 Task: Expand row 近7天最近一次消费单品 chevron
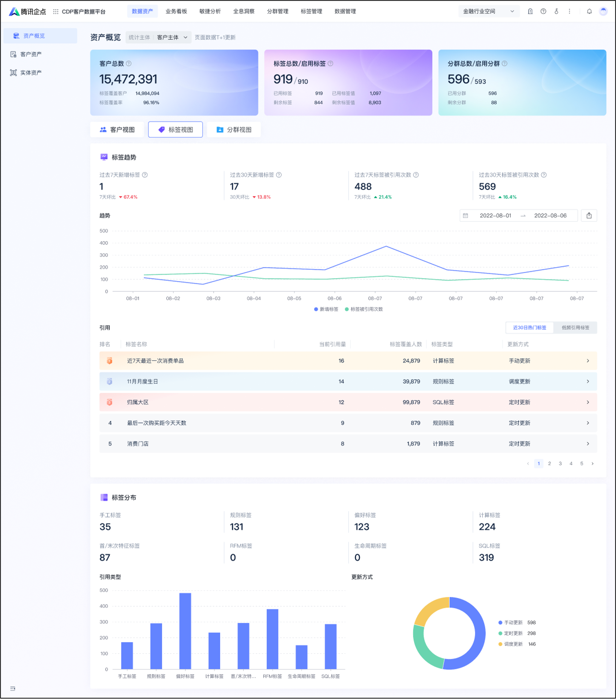click(588, 361)
